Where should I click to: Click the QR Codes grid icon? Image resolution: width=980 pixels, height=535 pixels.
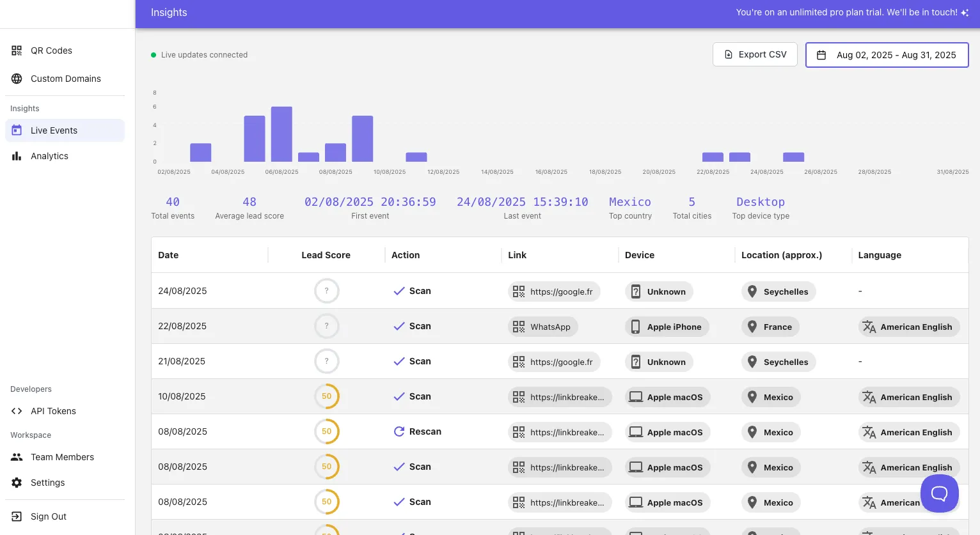pos(17,50)
